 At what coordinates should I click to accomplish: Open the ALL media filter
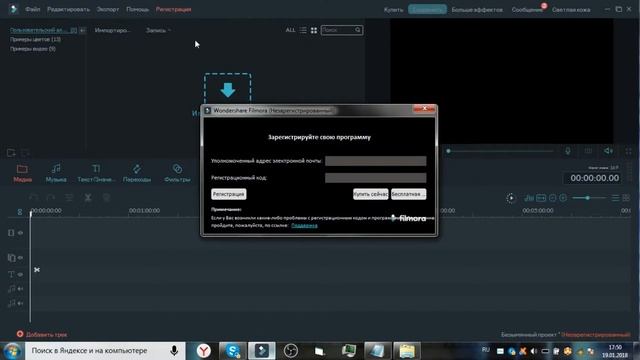coord(290,30)
